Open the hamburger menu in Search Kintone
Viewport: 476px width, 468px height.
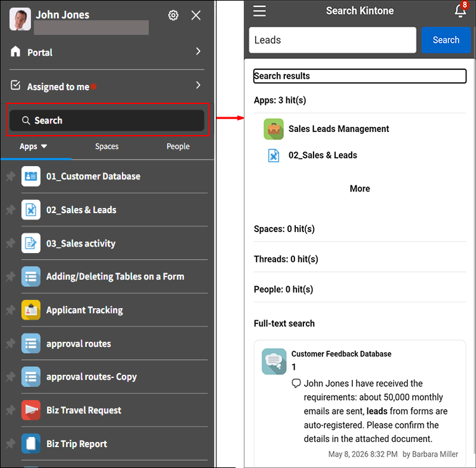click(260, 11)
